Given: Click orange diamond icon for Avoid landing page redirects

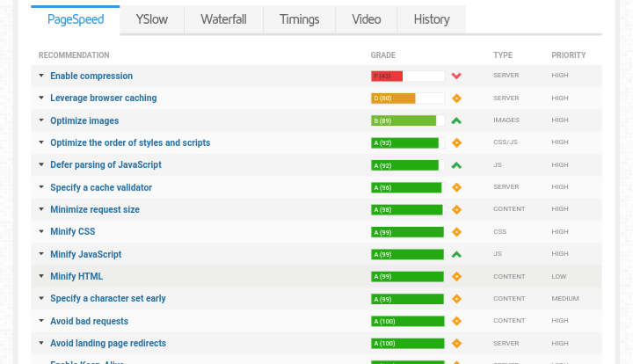Looking at the screenshot, I should coord(456,344).
